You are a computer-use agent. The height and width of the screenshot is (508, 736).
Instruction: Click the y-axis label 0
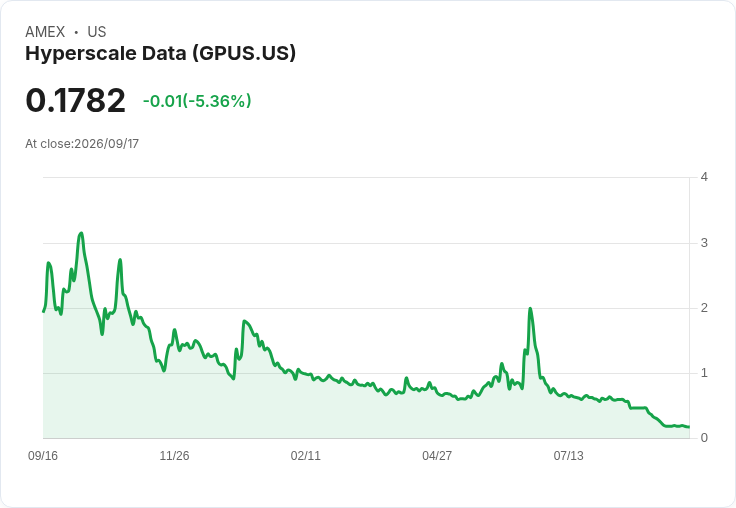[704, 438]
